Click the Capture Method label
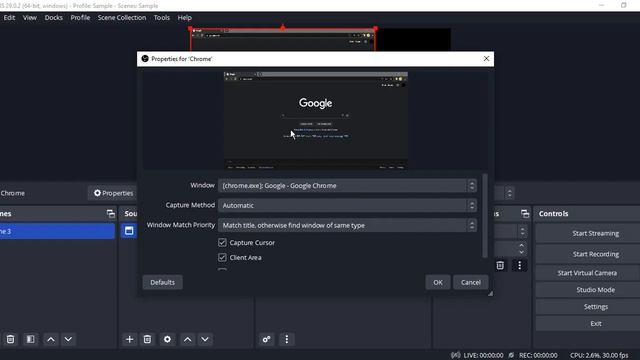640x360 pixels. [x=190, y=205]
